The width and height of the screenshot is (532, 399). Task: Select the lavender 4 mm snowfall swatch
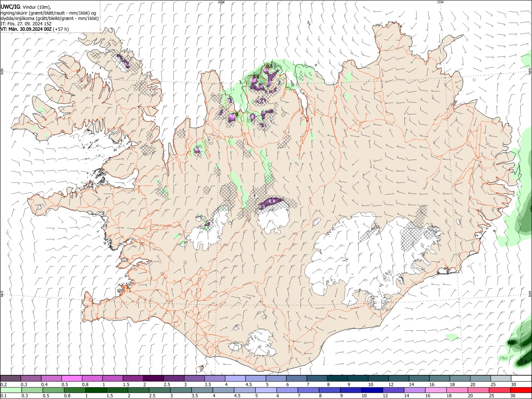(235, 379)
